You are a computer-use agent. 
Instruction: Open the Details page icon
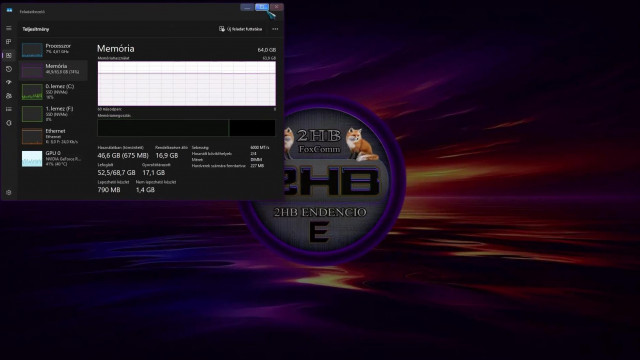click(9, 109)
